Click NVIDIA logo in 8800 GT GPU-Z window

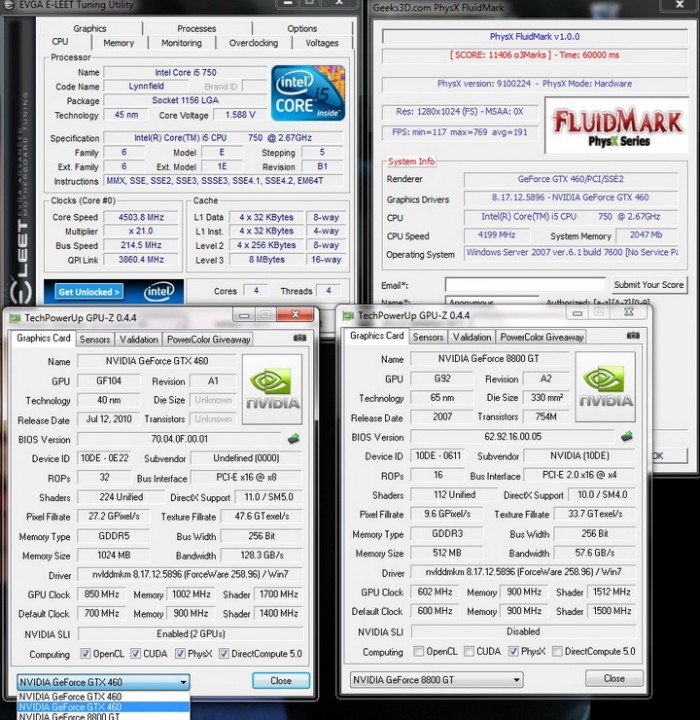click(x=605, y=387)
